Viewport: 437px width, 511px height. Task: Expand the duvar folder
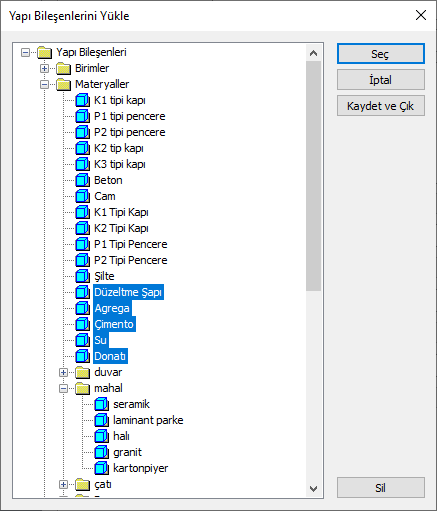coord(63,372)
